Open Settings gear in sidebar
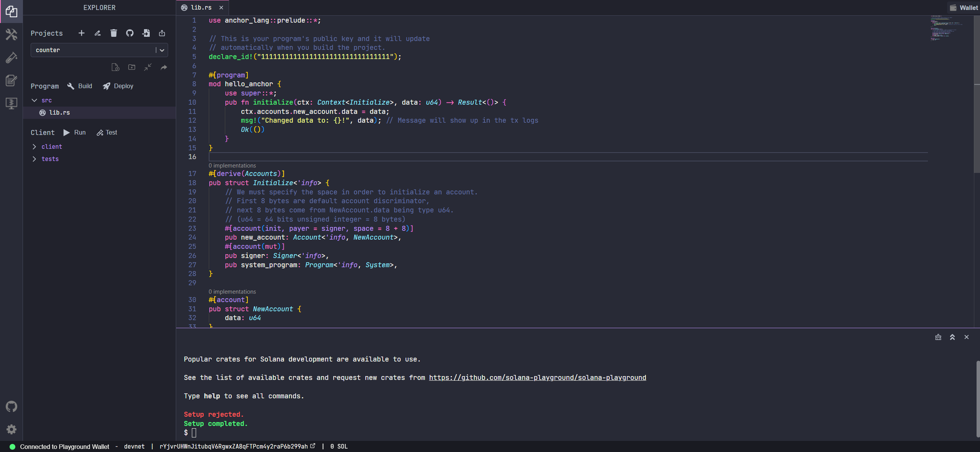Image resolution: width=980 pixels, height=452 pixels. 11,429
